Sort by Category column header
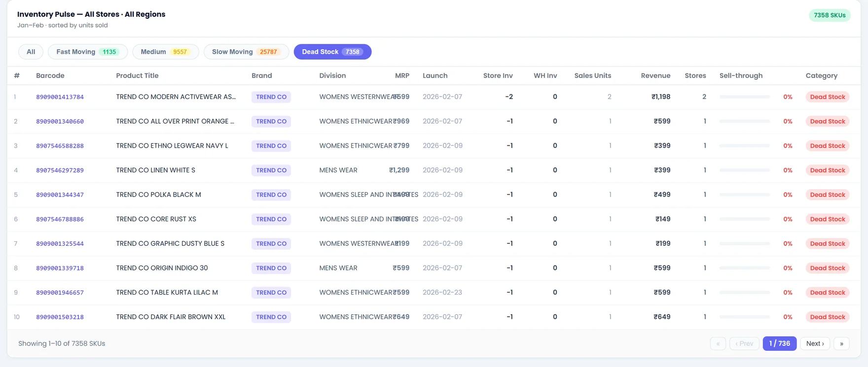 pos(821,75)
